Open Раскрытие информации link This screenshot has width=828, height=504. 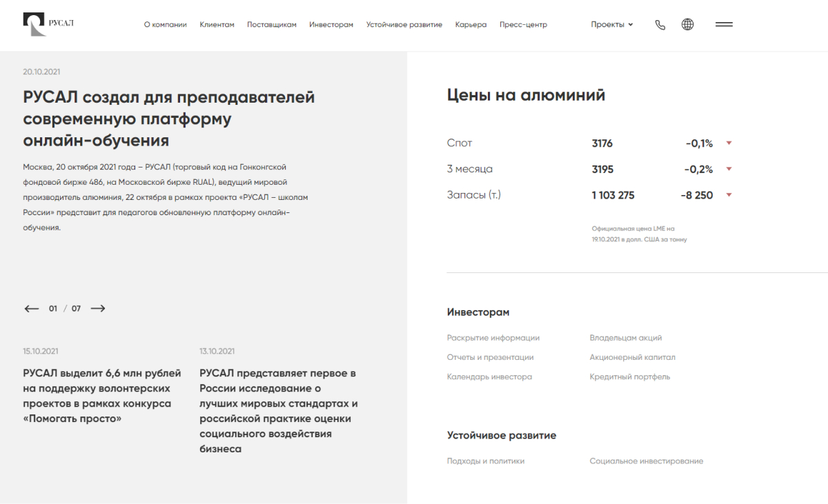[493, 338]
